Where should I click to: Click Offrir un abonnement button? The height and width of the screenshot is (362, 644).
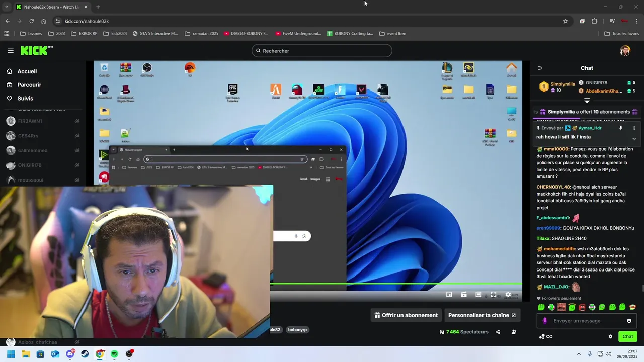[406, 315]
